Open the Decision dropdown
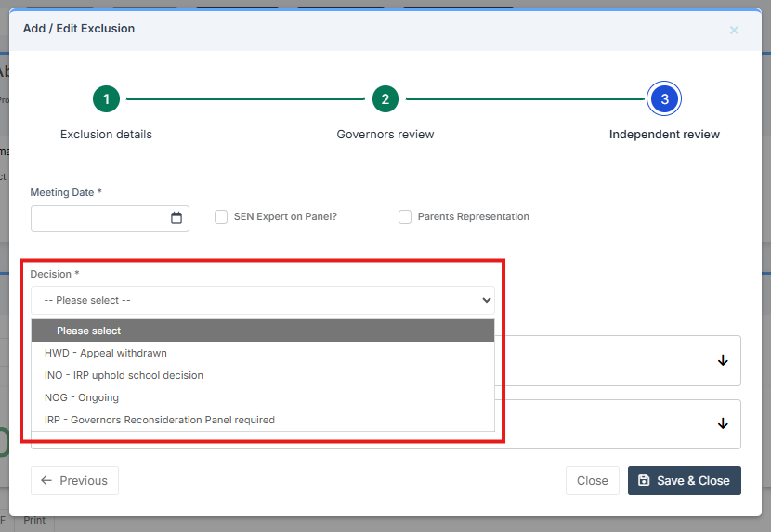 coord(263,301)
